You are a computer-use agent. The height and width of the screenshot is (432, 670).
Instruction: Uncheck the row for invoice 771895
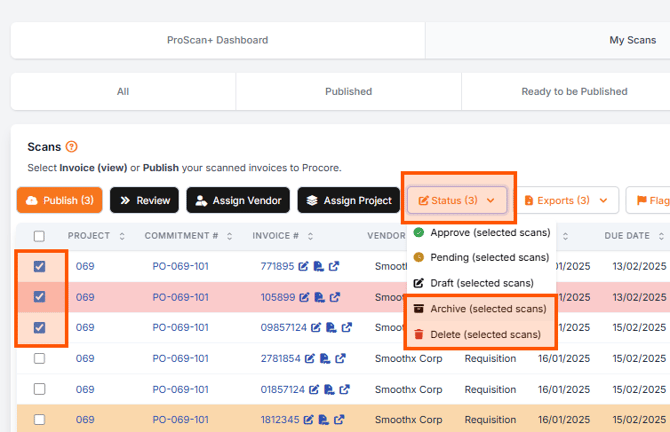click(x=39, y=266)
